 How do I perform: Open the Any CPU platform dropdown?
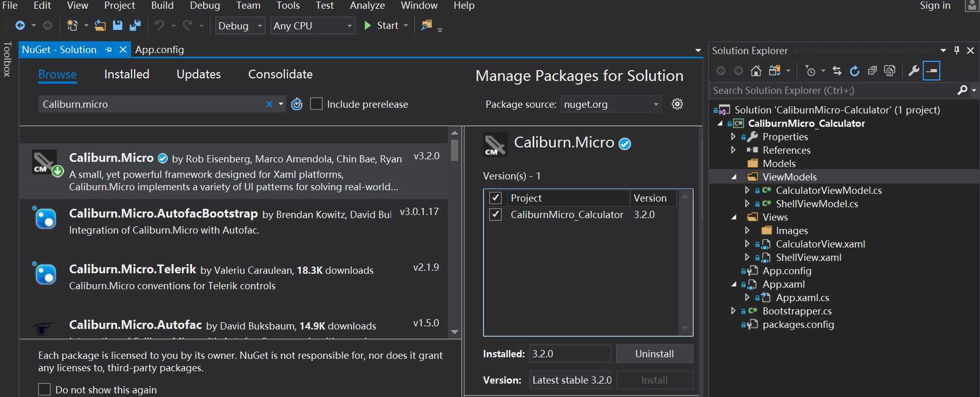pos(313,26)
